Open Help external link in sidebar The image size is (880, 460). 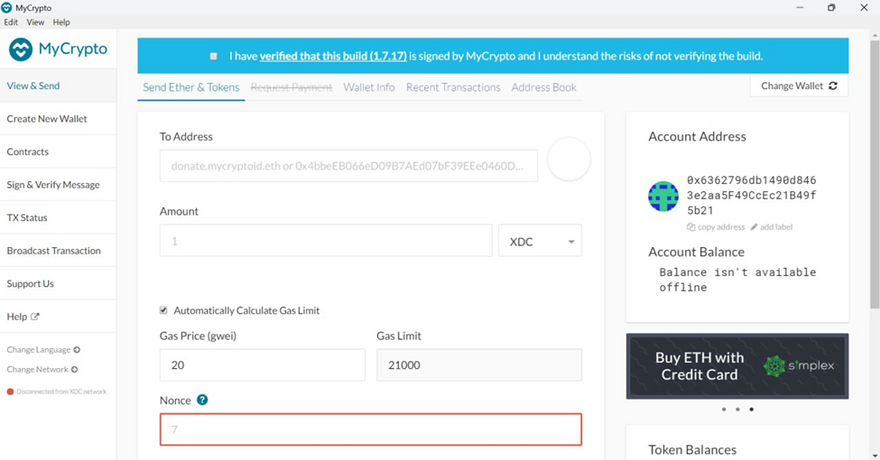pyautogui.click(x=22, y=317)
